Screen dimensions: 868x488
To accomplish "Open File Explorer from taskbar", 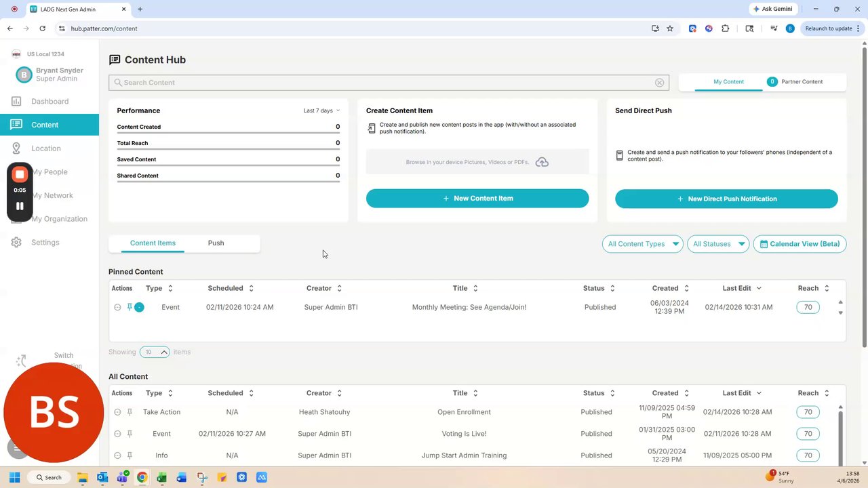I will (x=82, y=477).
